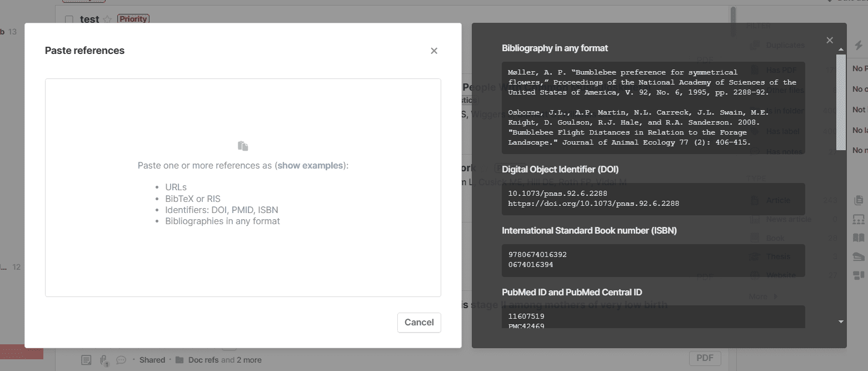Screen dimensions: 868x371
Task: Close the Paste references dialog
Action: (434, 51)
